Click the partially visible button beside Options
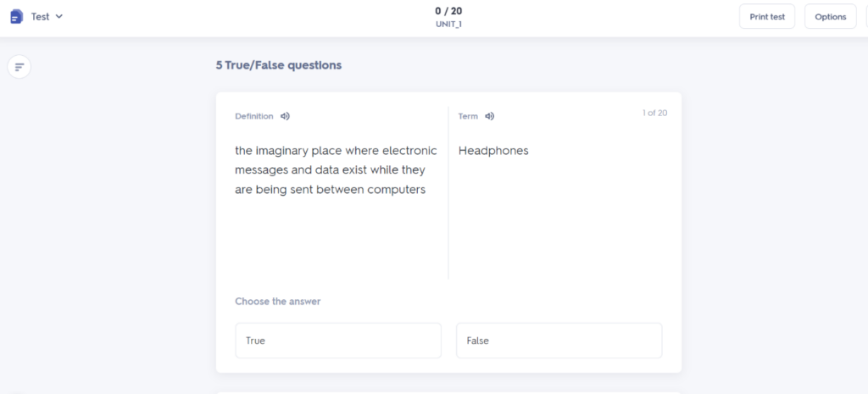Screen dimensions: 868x394 865,17
